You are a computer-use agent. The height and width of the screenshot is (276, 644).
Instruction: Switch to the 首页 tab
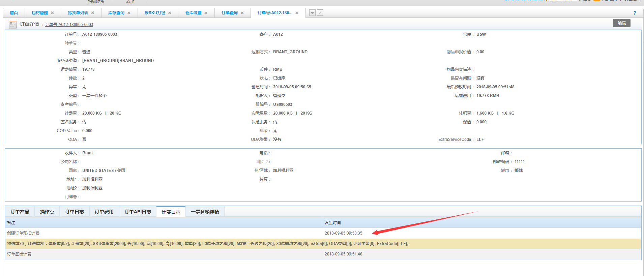click(14, 13)
